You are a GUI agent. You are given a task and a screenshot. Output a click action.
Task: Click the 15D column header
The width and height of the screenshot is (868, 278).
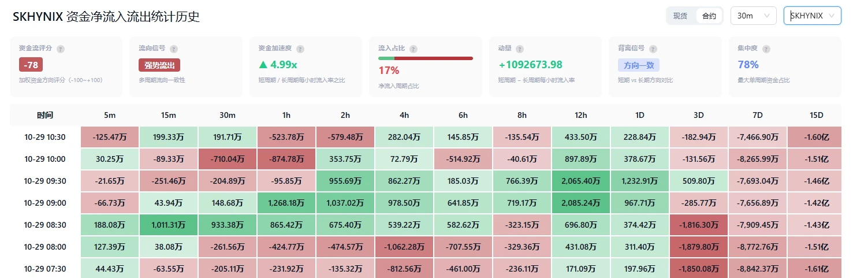tap(817, 115)
